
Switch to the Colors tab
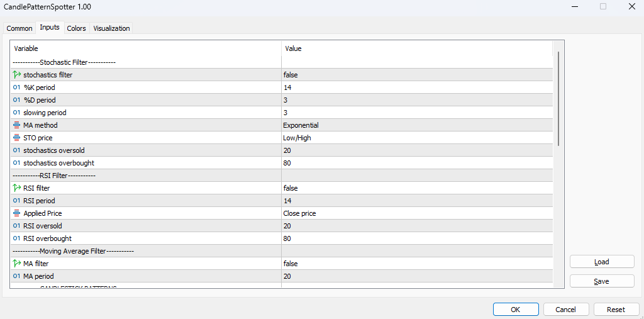click(x=76, y=28)
